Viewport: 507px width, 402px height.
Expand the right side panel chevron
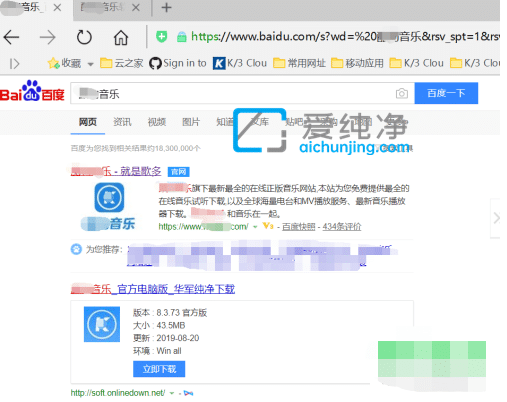pyautogui.click(x=496, y=218)
